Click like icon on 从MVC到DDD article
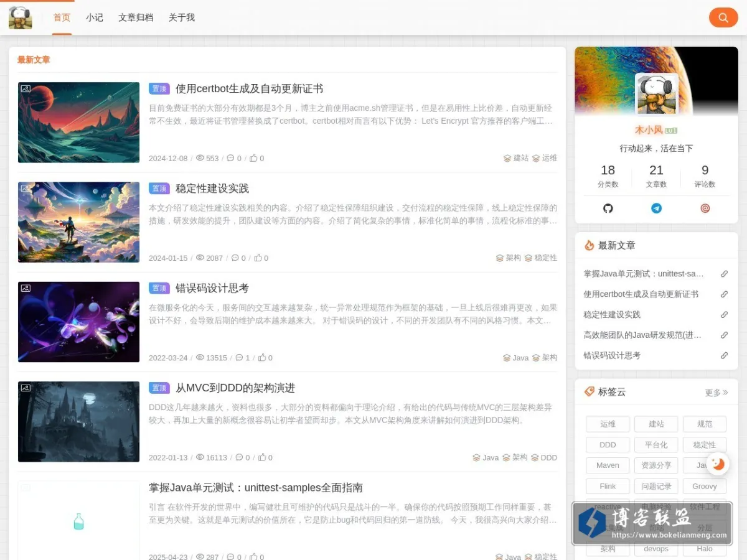 [262, 457]
